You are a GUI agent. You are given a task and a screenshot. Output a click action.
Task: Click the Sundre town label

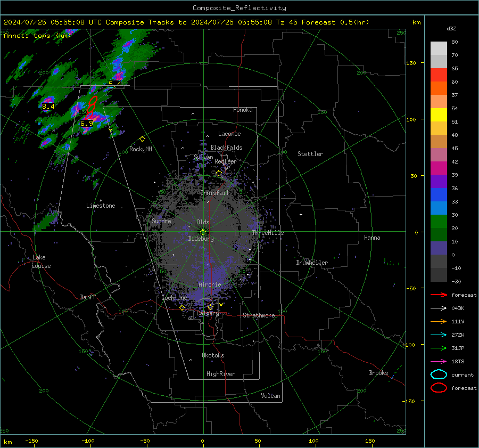pos(161,221)
